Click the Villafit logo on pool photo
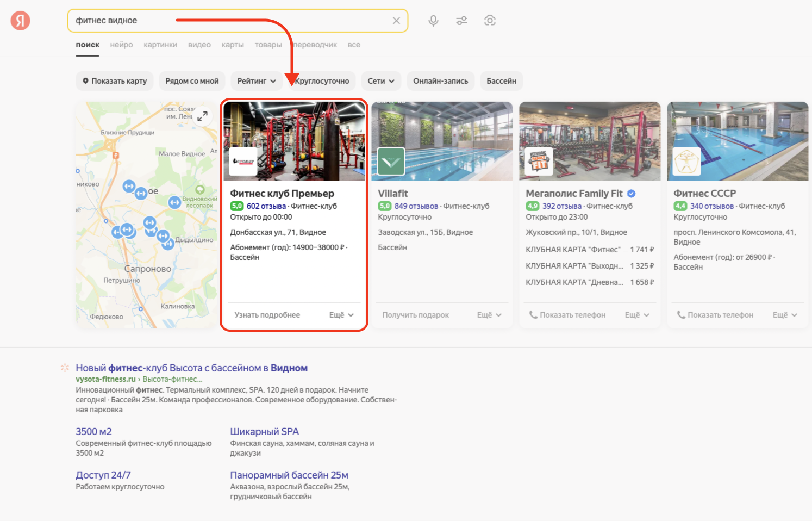 tap(391, 162)
